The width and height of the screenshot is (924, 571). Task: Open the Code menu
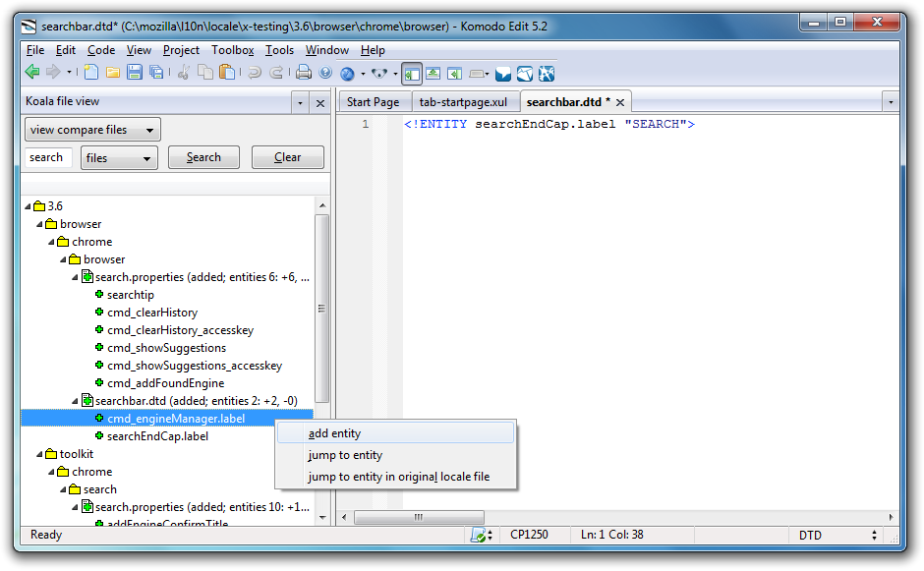[x=101, y=50]
